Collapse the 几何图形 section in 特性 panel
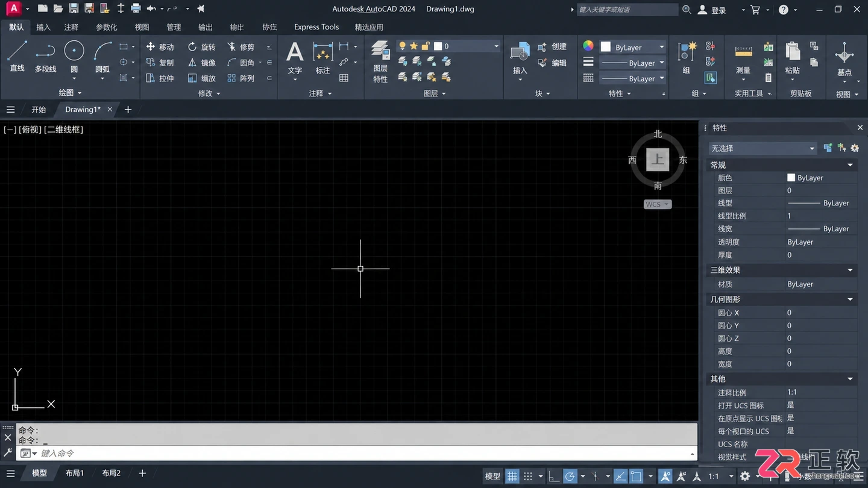Screen dimensions: 868x488 [851, 299]
